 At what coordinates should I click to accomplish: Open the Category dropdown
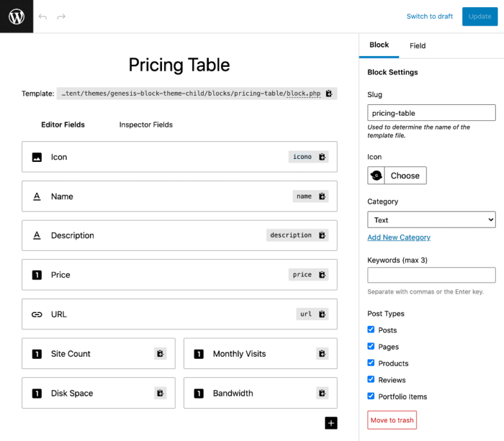(x=431, y=220)
